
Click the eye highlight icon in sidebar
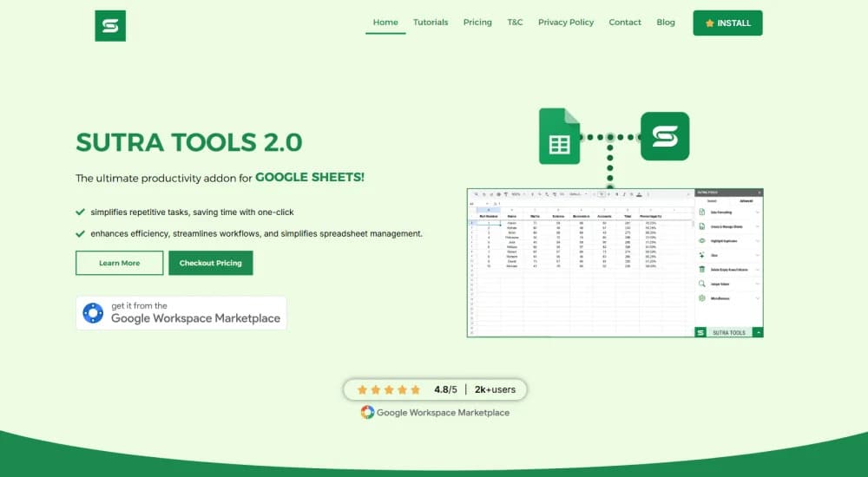[x=702, y=241]
